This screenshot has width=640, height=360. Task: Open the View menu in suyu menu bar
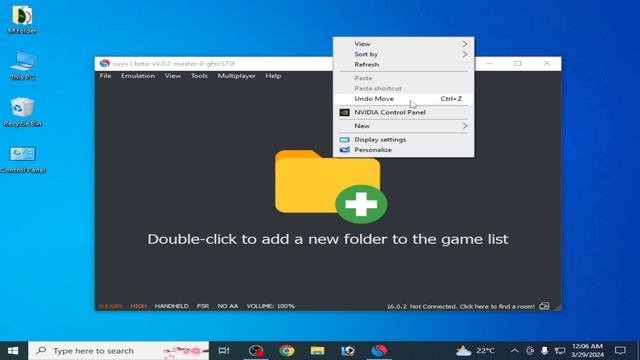(x=173, y=76)
